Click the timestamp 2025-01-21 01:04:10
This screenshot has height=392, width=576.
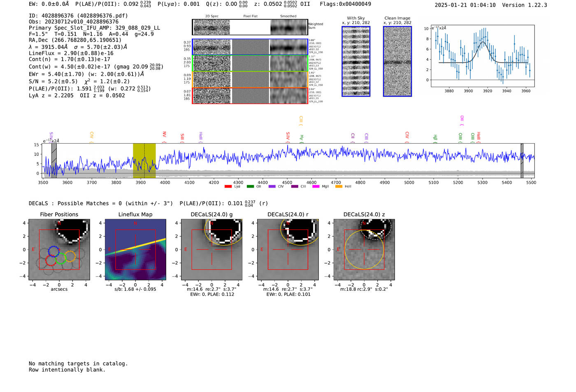tap(465, 5)
